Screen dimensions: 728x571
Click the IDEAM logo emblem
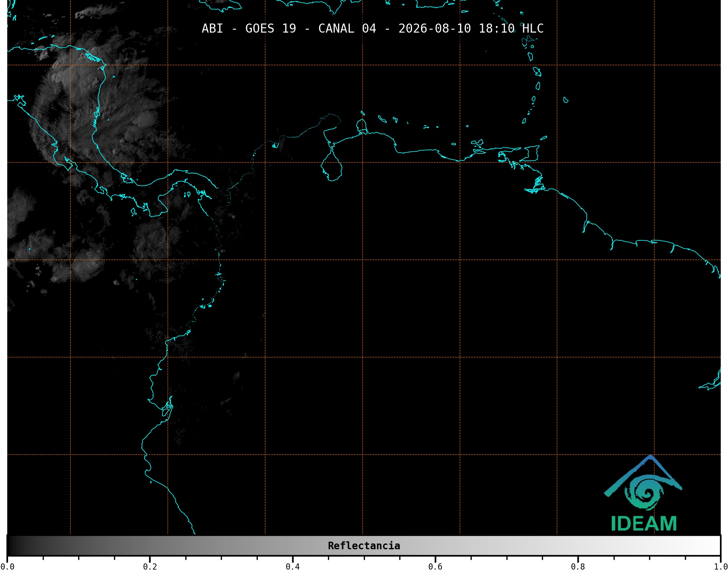click(x=643, y=483)
